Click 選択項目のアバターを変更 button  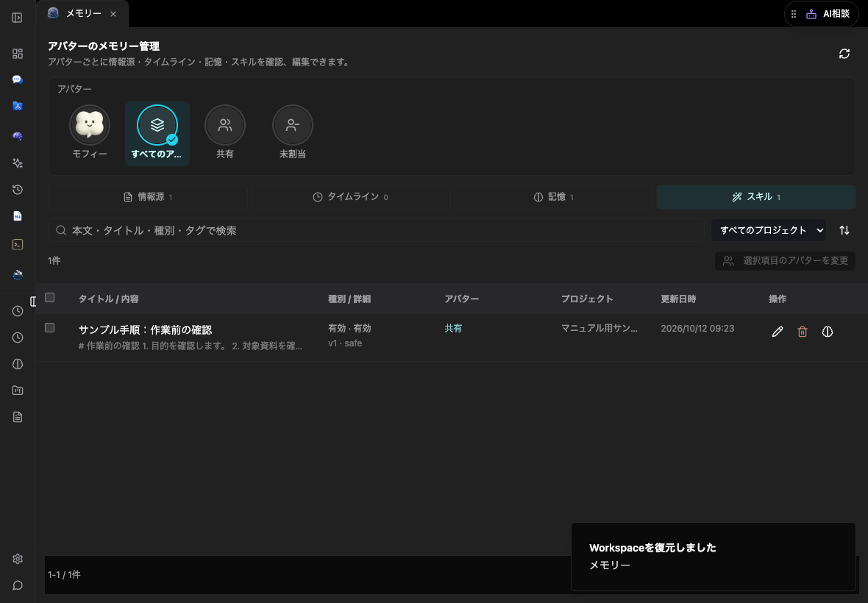(785, 260)
